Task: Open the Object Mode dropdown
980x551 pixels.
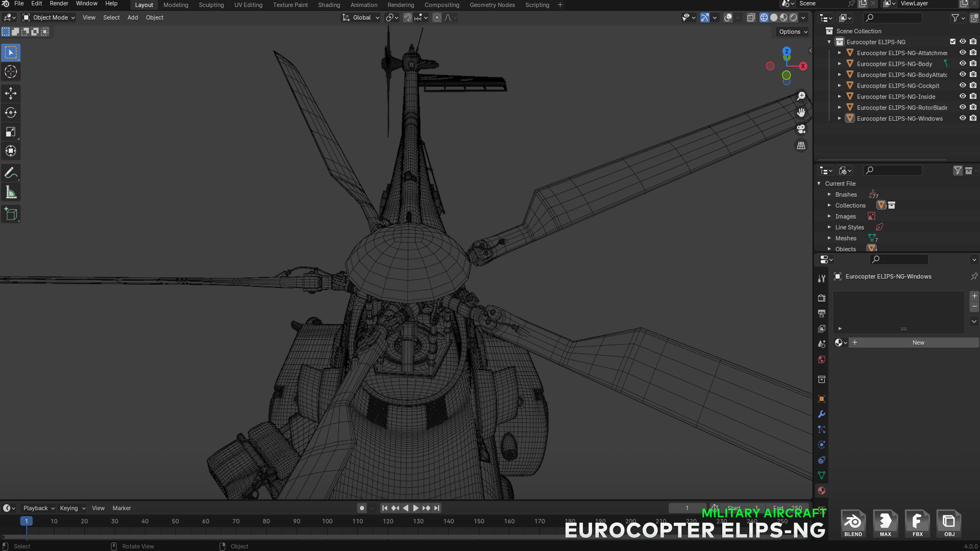Action: coord(49,18)
